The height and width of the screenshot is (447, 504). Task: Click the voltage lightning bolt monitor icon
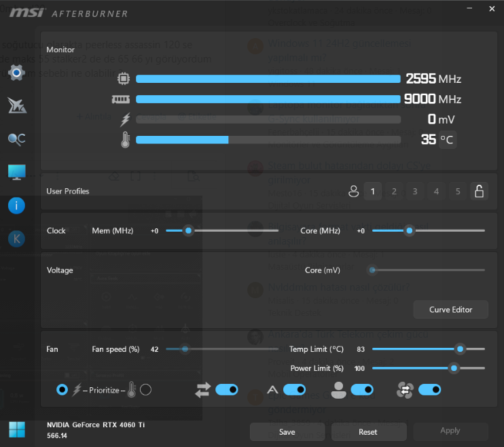point(125,120)
